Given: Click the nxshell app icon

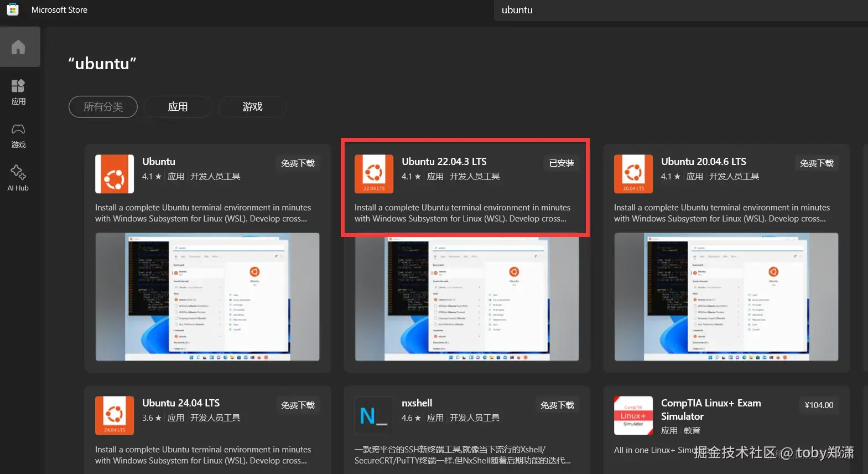Looking at the screenshot, I should 374,415.
